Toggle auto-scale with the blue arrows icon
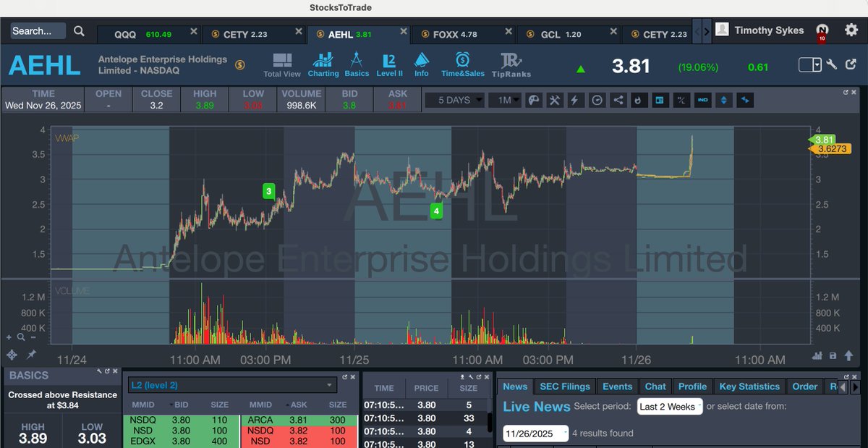Viewport: 868px width, 448px height. [x=724, y=100]
